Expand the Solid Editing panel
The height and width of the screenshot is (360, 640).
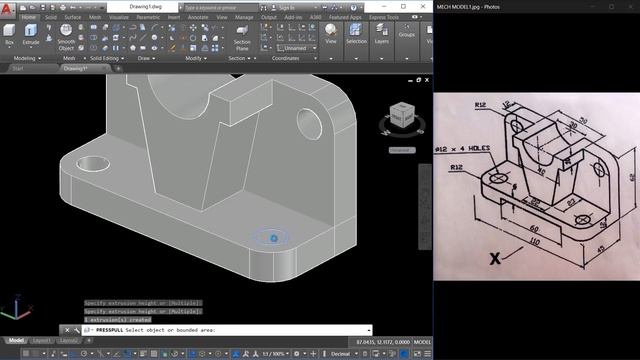click(107, 58)
